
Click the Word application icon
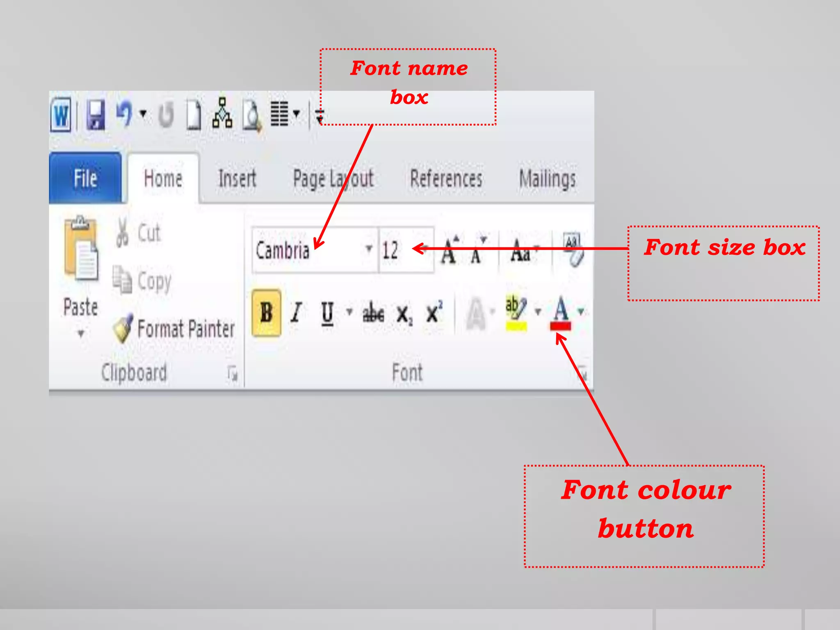(x=62, y=114)
